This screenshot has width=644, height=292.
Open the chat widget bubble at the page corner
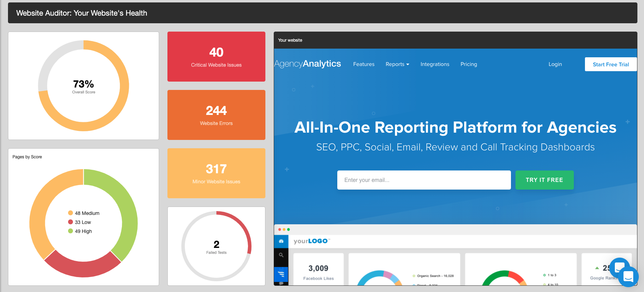[x=628, y=277]
